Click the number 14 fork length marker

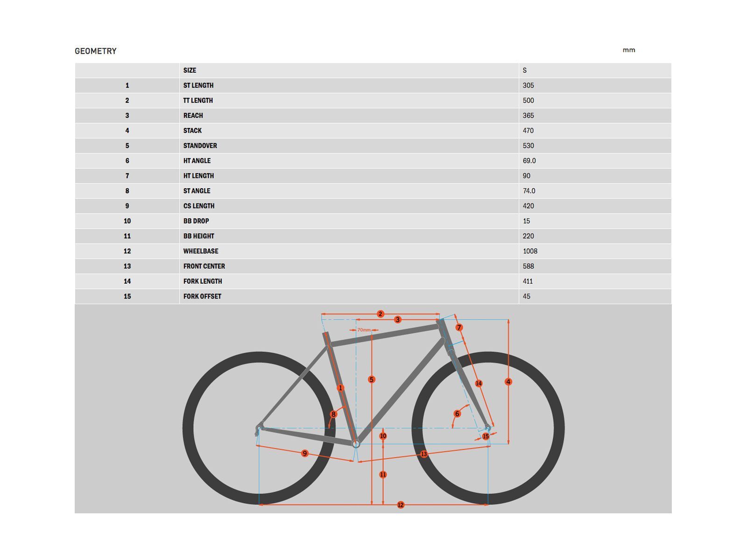479,384
